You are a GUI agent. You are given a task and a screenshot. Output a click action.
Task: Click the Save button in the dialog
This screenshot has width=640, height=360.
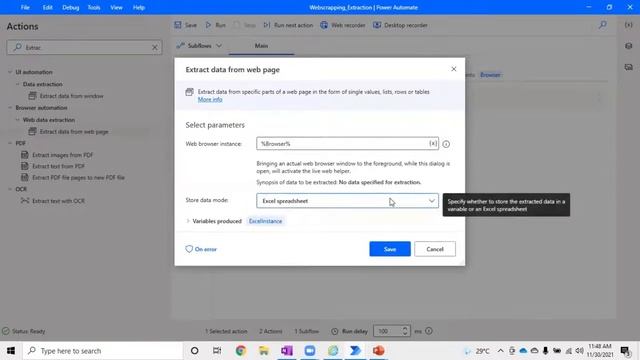pyautogui.click(x=390, y=249)
